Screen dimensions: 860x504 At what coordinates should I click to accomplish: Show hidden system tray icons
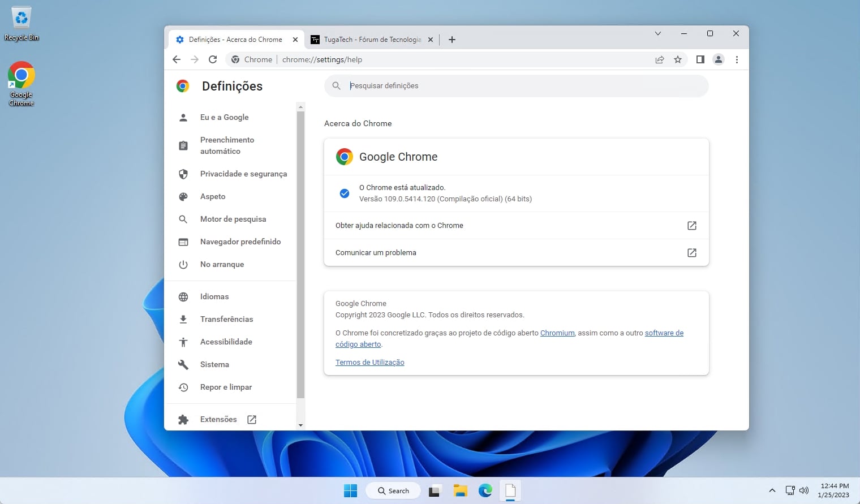772,490
